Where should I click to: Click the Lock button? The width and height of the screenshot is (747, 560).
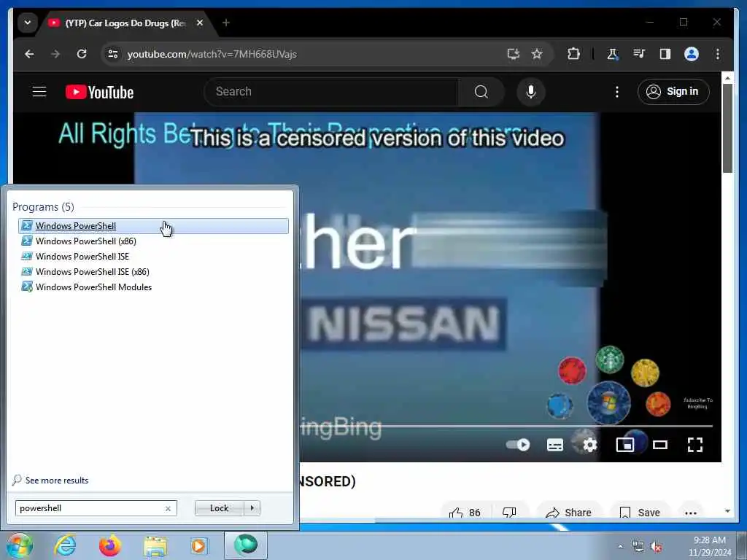point(219,508)
